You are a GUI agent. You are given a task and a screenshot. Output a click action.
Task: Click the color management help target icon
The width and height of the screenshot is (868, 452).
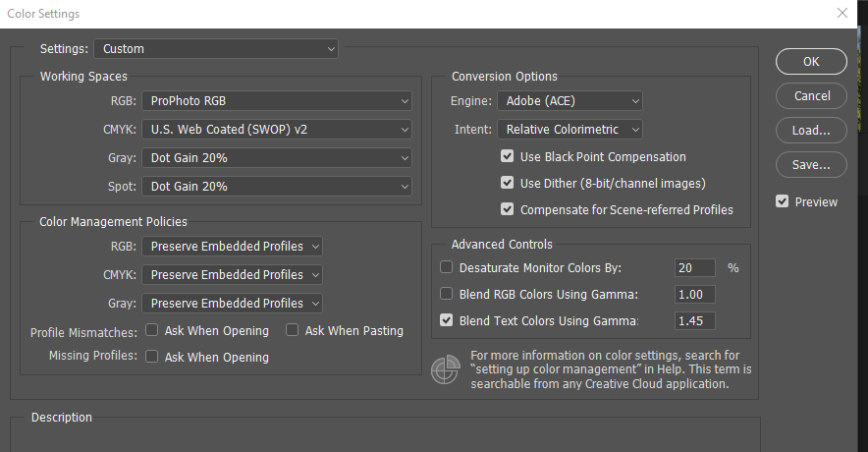click(x=445, y=369)
